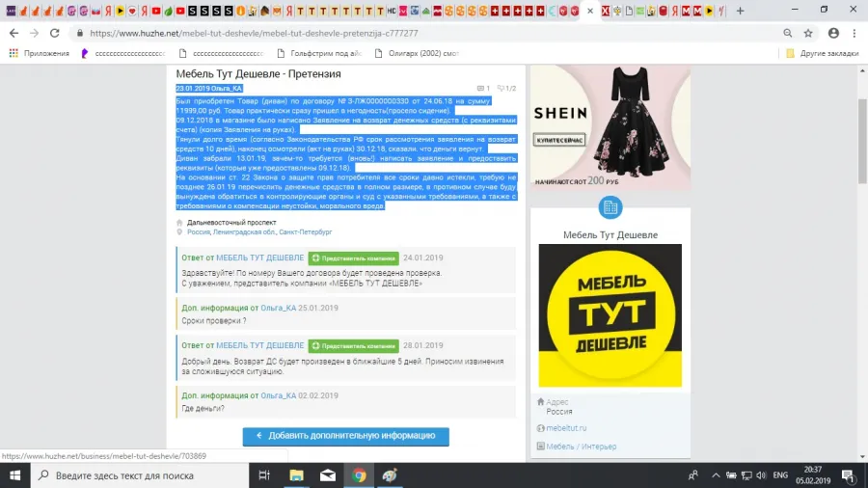Click the yellow МЕБЕЛЬ ТУТ ДЕШЕВЛЕ logo

[610, 315]
